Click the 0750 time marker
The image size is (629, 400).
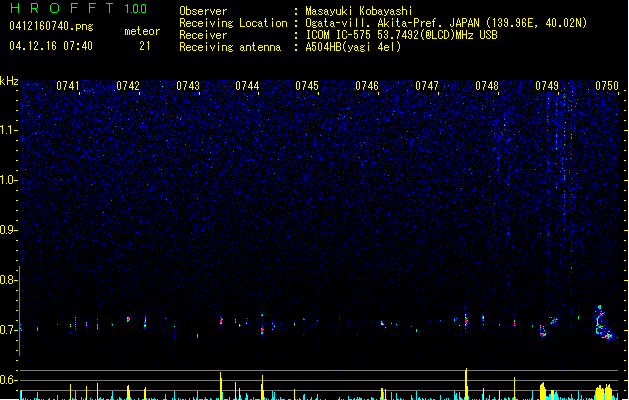coord(607,86)
